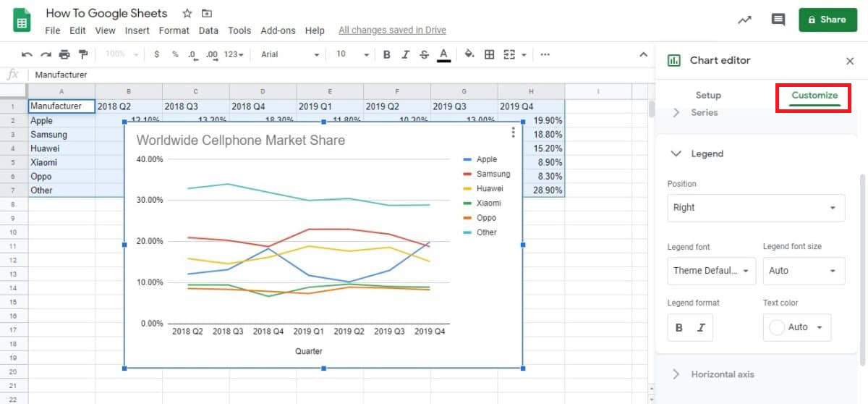Open the Legend font size dropdown
The image size is (868, 404).
803,270
